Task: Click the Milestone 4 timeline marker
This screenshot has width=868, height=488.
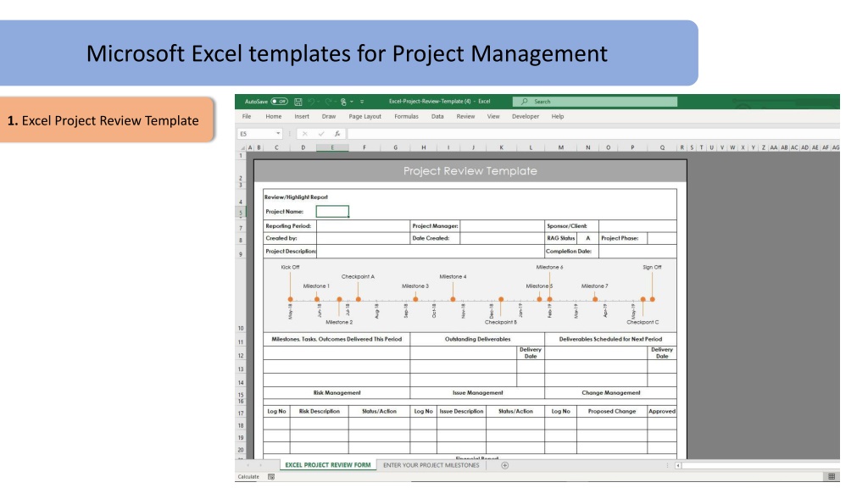Action: tap(453, 299)
